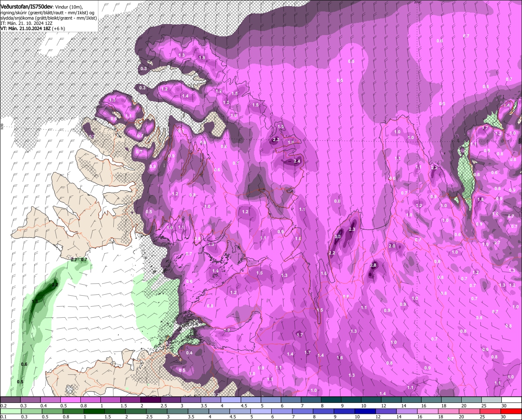Screen dimensions: 522x420
Task: Click the top-row legend swatch labeled 6
Action: [291, 400]
